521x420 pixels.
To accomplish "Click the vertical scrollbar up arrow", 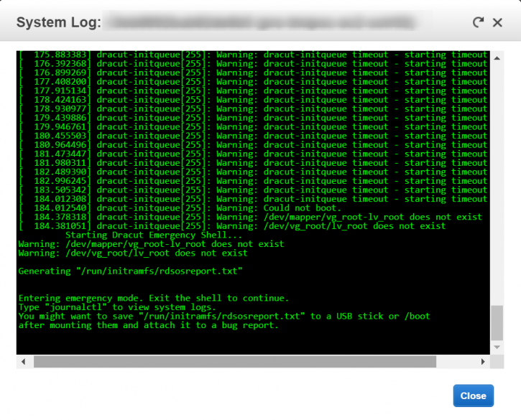I will click(497, 58).
